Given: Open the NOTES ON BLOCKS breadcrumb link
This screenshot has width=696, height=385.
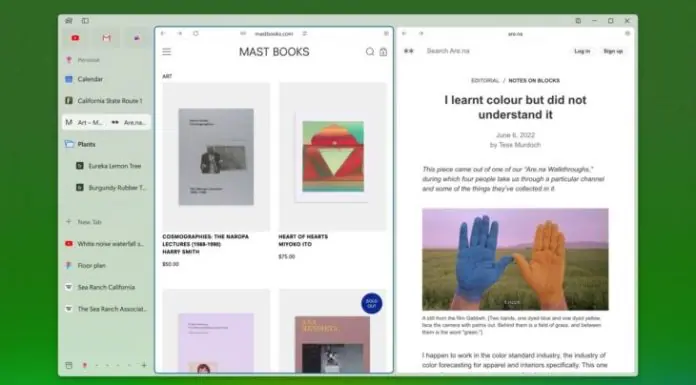Looking at the screenshot, I should click(534, 81).
